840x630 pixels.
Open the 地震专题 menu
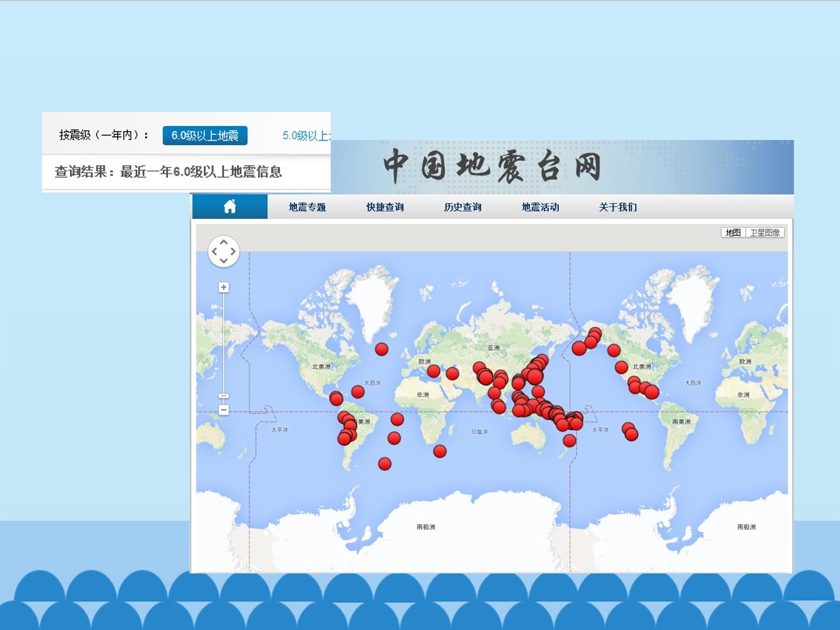pyautogui.click(x=307, y=207)
